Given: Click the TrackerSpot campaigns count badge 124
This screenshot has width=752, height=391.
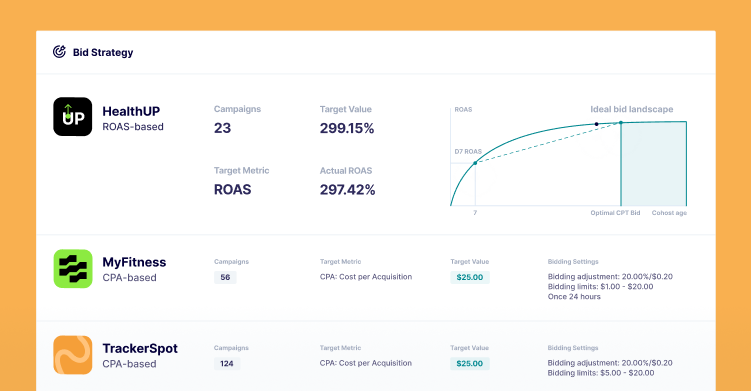Looking at the screenshot, I should tap(227, 364).
